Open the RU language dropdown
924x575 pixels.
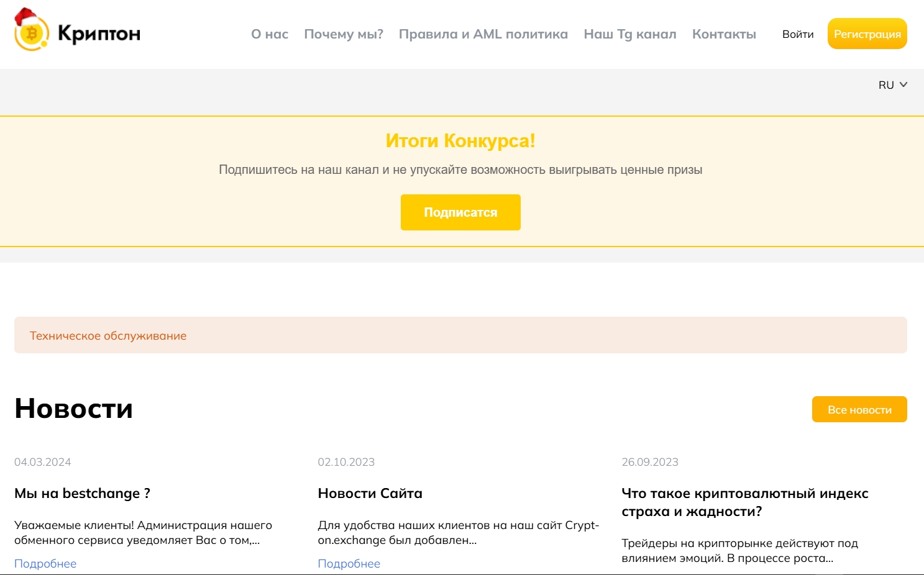coord(892,85)
